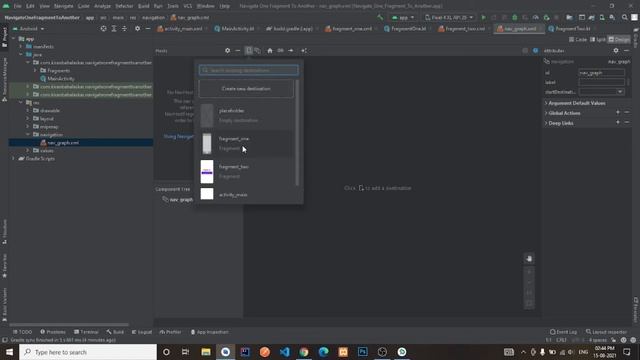Hide the Destinations panel with minus icon
Viewport: 640px width, 360px height.
[x=238, y=51]
